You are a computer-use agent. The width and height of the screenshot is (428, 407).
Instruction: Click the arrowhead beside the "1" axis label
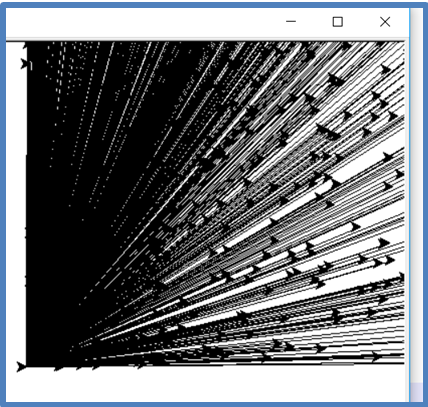pos(24,63)
